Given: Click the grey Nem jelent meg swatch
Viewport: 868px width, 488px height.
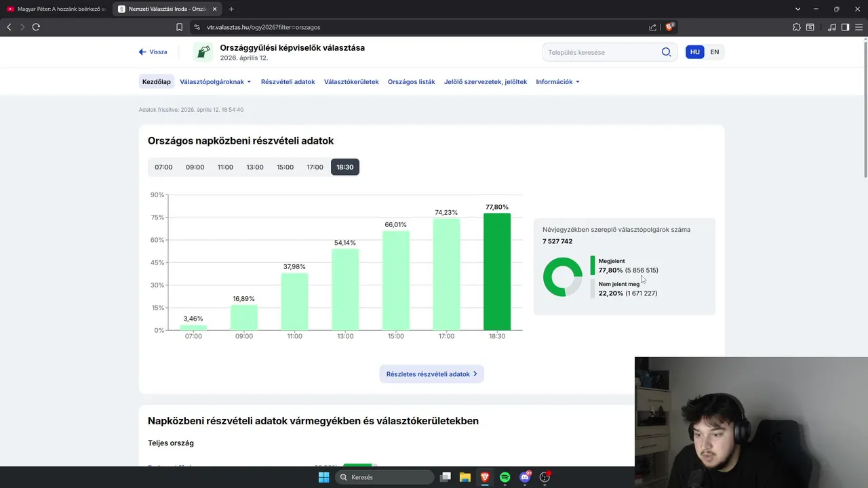Looking at the screenshot, I should click(593, 289).
